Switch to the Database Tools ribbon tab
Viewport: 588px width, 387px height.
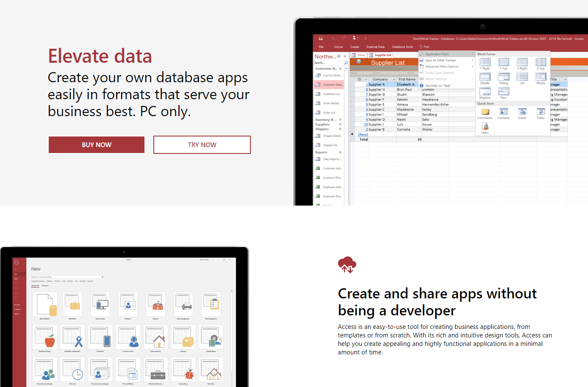click(402, 47)
